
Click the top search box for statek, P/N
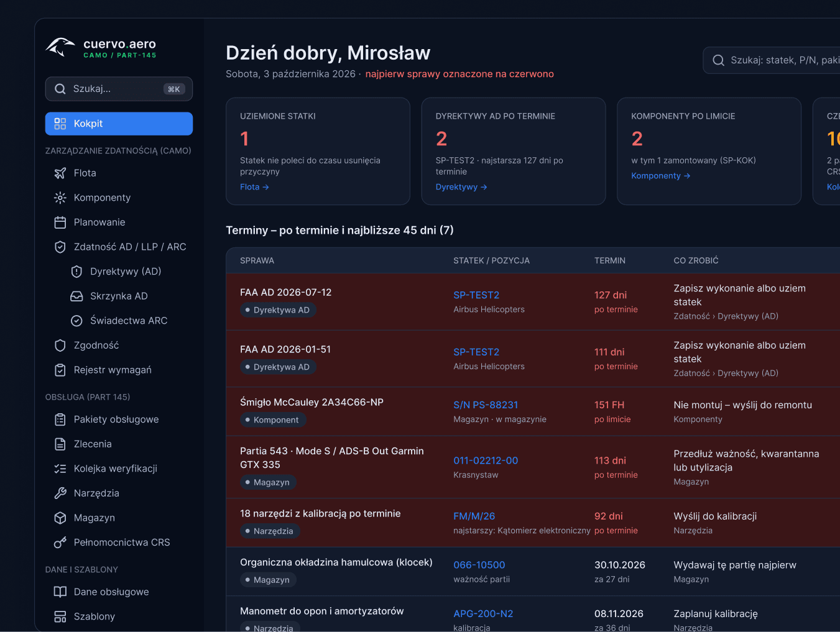[772, 60]
